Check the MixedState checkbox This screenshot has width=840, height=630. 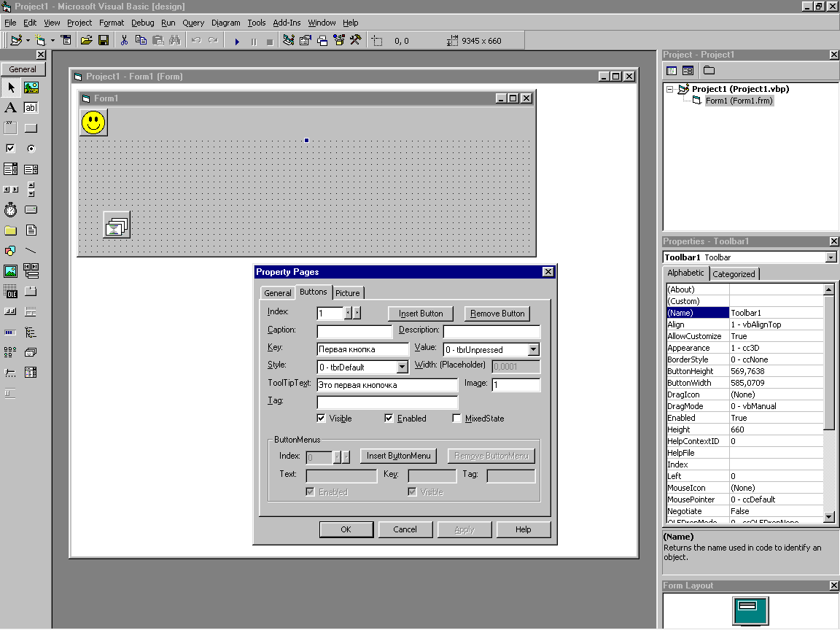[456, 419]
